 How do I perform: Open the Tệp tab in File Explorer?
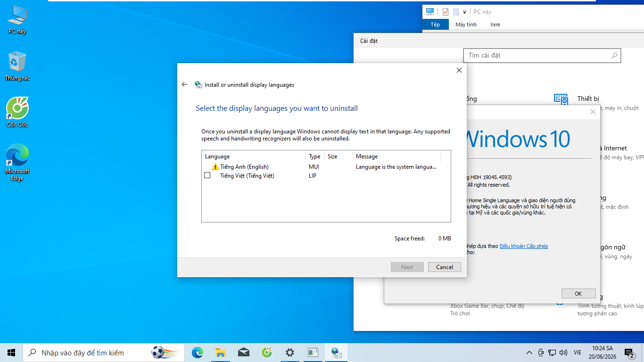pos(435,25)
